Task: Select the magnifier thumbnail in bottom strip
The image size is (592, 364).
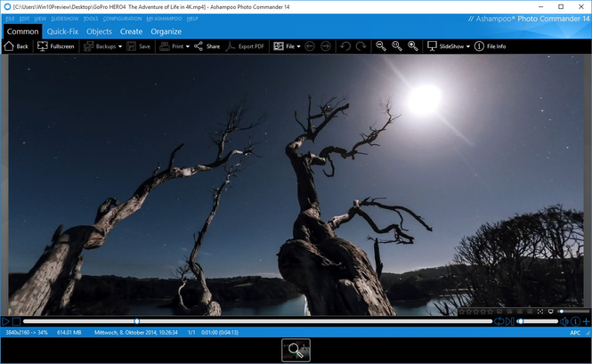Action: [296, 350]
